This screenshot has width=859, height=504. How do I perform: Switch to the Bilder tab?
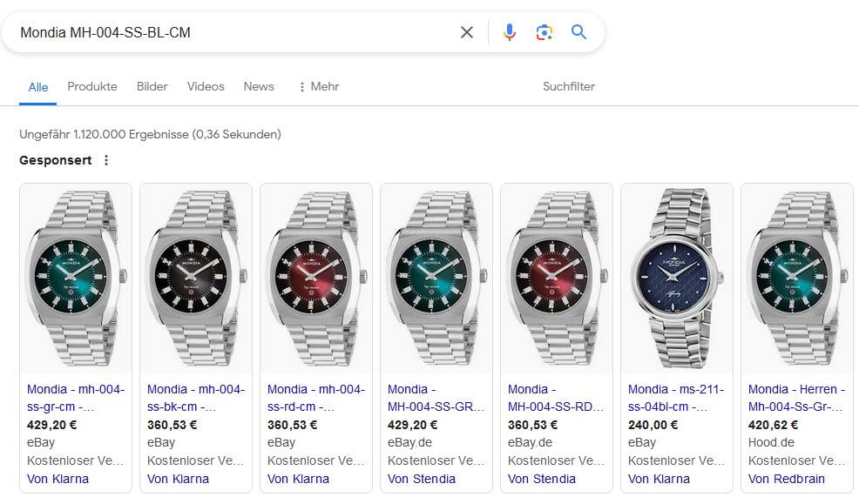click(152, 86)
